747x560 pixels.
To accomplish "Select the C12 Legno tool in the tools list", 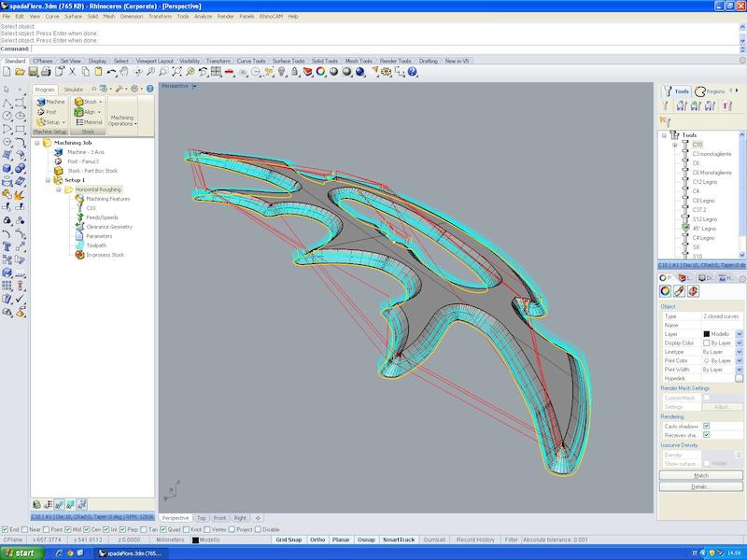I will click(x=705, y=182).
